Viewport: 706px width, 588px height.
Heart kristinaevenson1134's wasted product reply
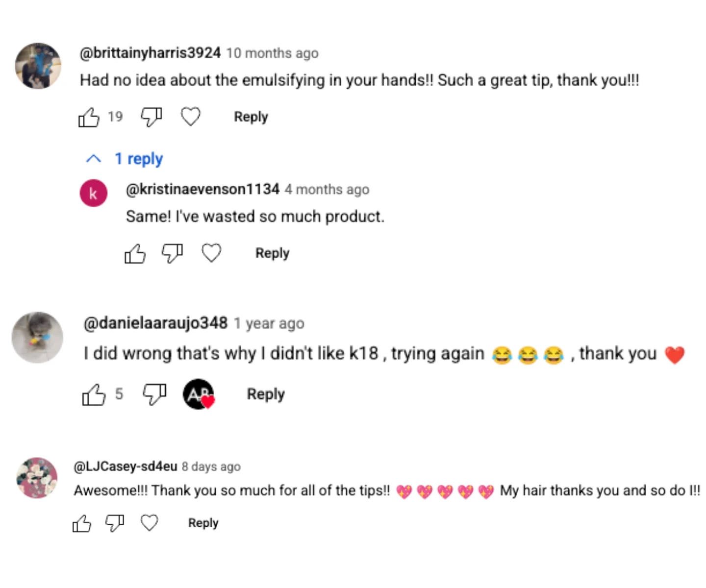pyautogui.click(x=212, y=253)
